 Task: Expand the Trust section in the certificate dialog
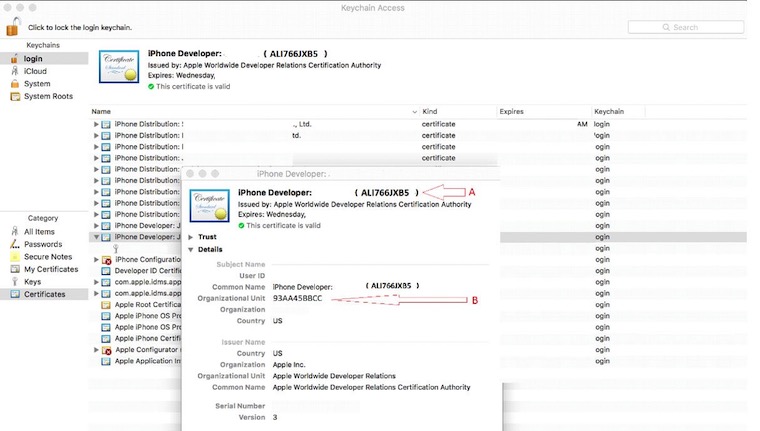tap(190, 237)
